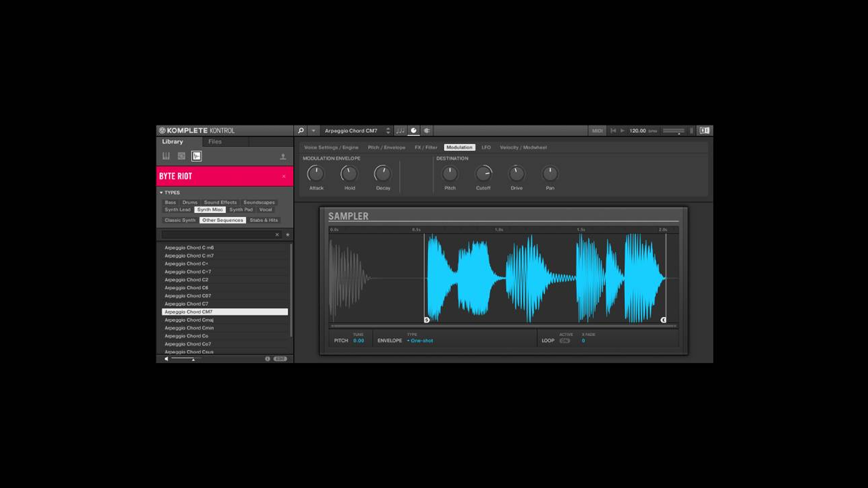Click the restart transport icon
The height and width of the screenshot is (488, 868).
pyautogui.click(x=613, y=130)
